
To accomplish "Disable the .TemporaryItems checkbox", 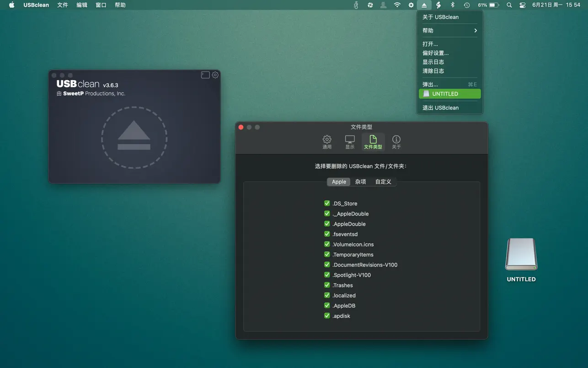I will tap(327, 254).
